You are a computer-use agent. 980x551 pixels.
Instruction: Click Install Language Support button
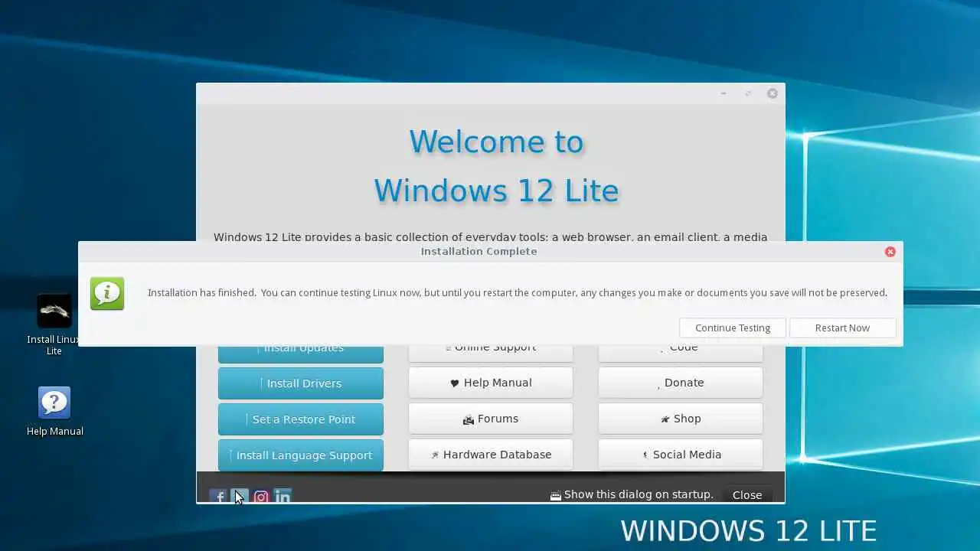click(x=301, y=455)
